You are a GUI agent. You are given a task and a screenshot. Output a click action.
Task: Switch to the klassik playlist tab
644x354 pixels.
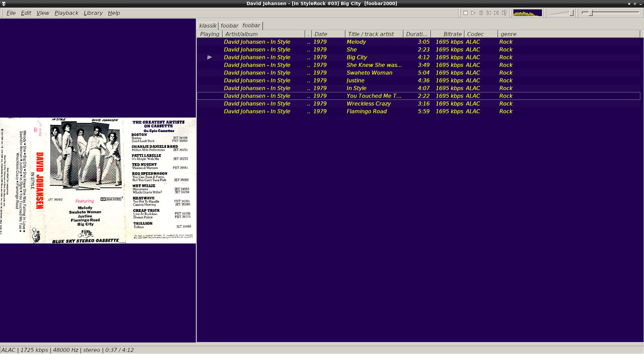[208, 25]
